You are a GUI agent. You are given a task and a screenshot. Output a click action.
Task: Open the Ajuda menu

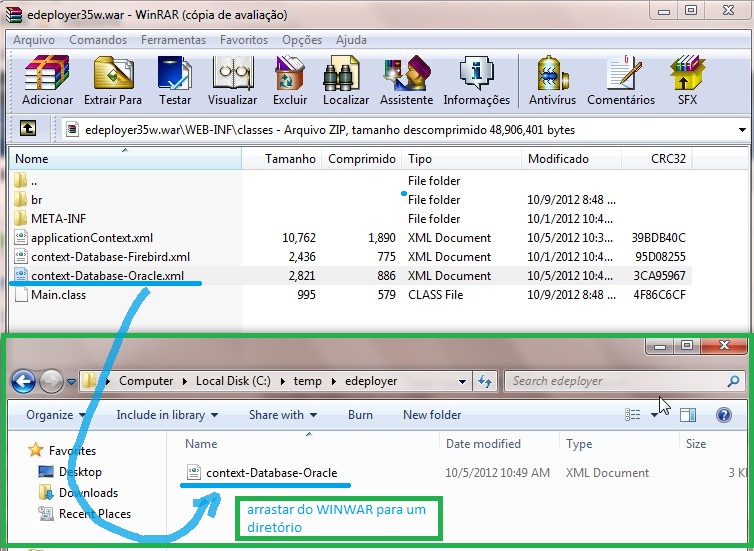351,40
